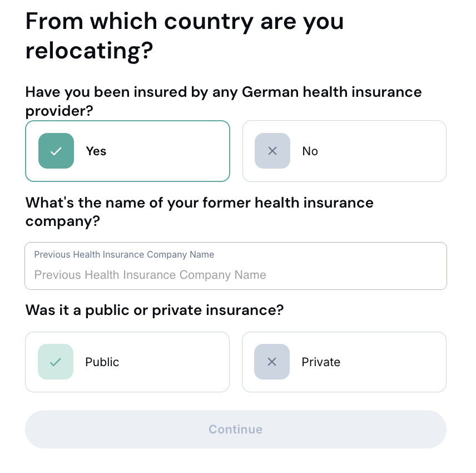Click the "From which country are you relocating?" heading
This screenshot has width=476, height=473.
(x=185, y=36)
